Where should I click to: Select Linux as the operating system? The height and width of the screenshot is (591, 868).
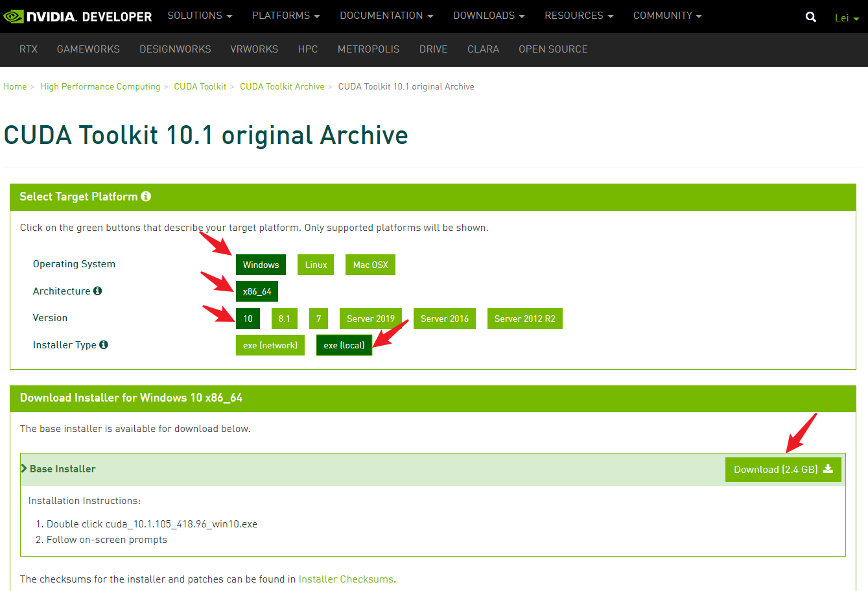click(315, 265)
